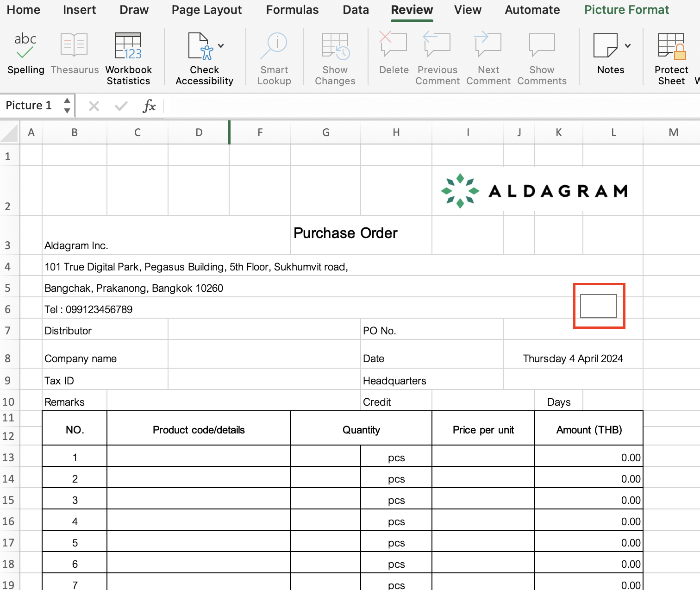
Task: Cancel entry with the formula bar X
Action: click(x=94, y=106)
